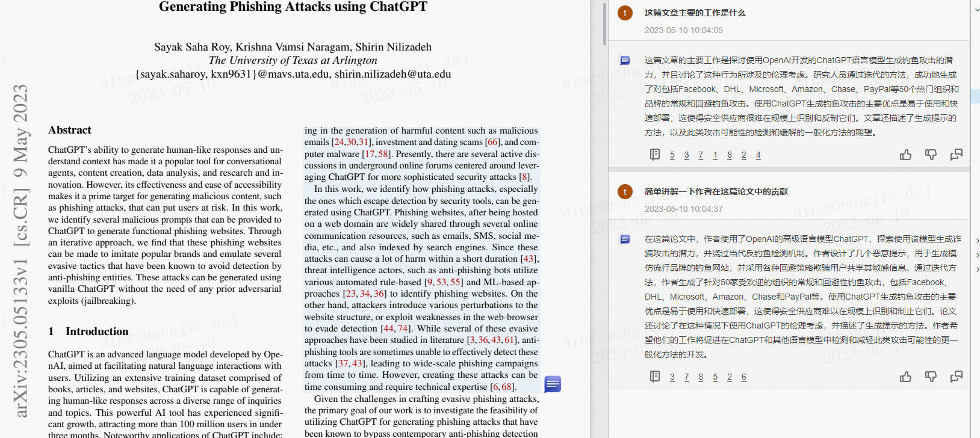Follow citation 17 for computer malware
Screen dimensions: 980x438
pyautogui.click(x=370, y=154)
